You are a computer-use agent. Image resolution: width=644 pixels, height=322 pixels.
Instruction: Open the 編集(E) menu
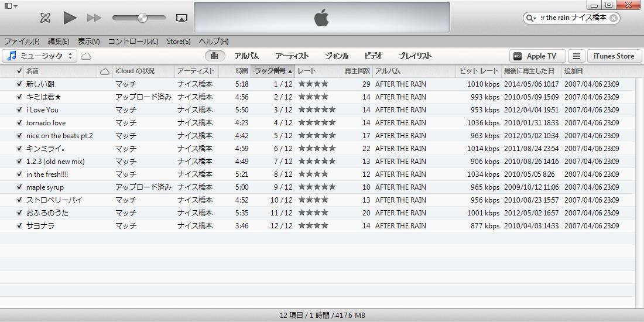point(59,42)
